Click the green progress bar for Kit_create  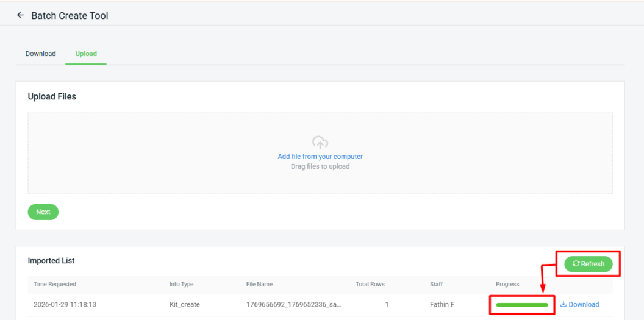point(522,304)
